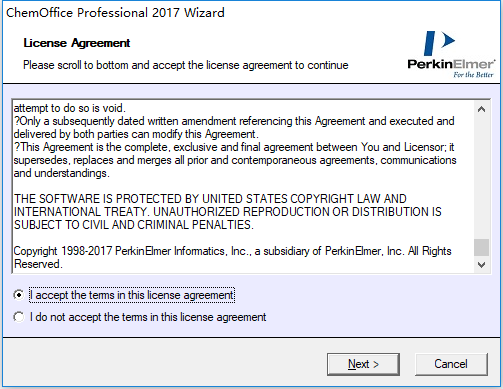Viewport: 503px width, 389px height.
Task: Click the empty scrollbar track above the thumb
Action: (x=481, y=178)
